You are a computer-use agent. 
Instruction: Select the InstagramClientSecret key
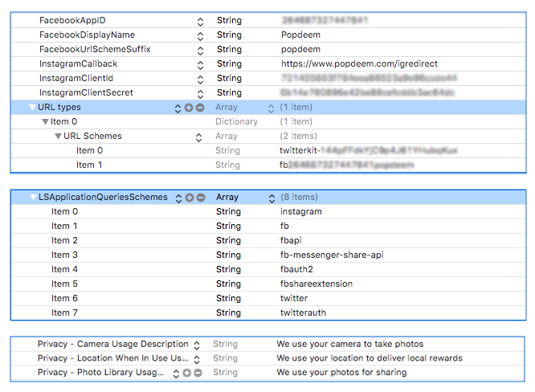click(86, 92)
